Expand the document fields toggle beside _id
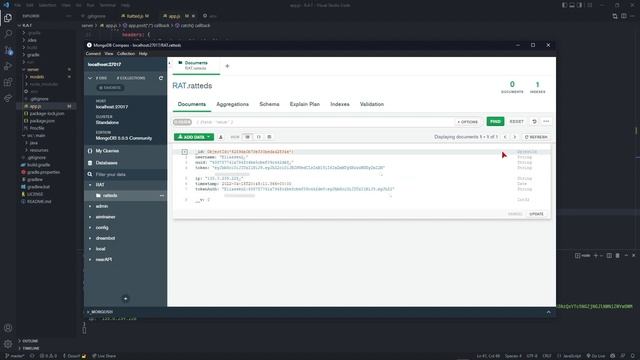Viewport: 640px width, 360px height. tap(184, 152)
